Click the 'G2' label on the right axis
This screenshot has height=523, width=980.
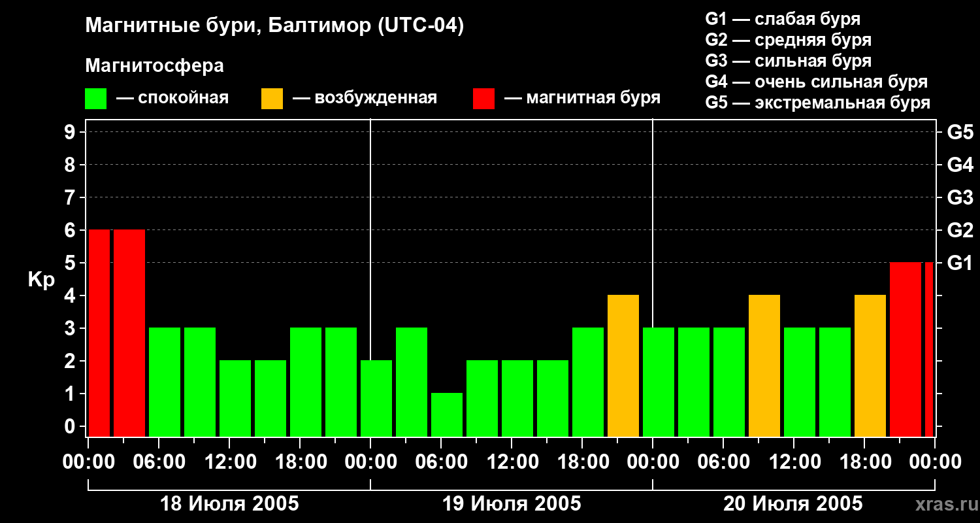[x=960, y=230]
